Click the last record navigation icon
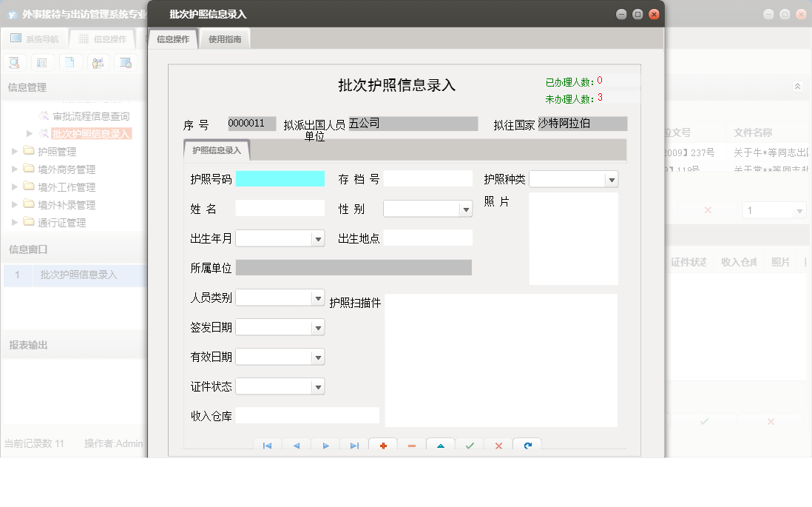Screen dimensions: 812x507 coord(354,446)
